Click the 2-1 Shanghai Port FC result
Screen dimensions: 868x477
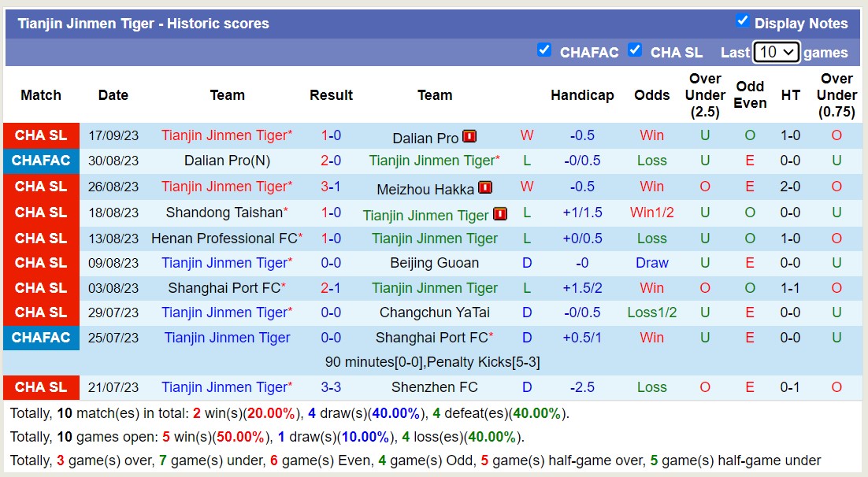331,288
